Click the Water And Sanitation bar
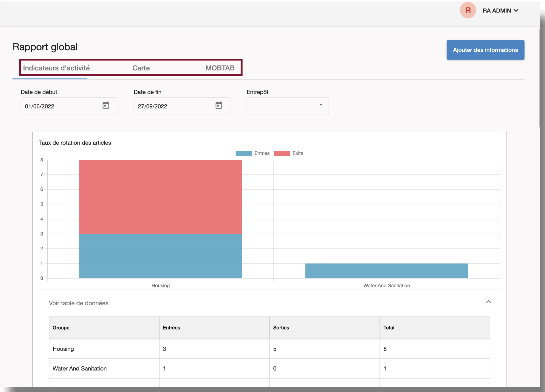Screen dimensions: 545x392 386,271
